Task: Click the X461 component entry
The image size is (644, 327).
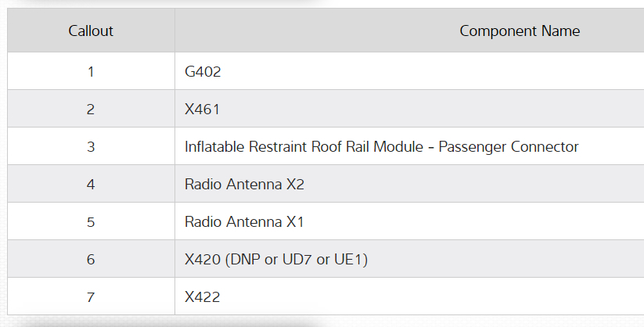Action: point(202,110)
